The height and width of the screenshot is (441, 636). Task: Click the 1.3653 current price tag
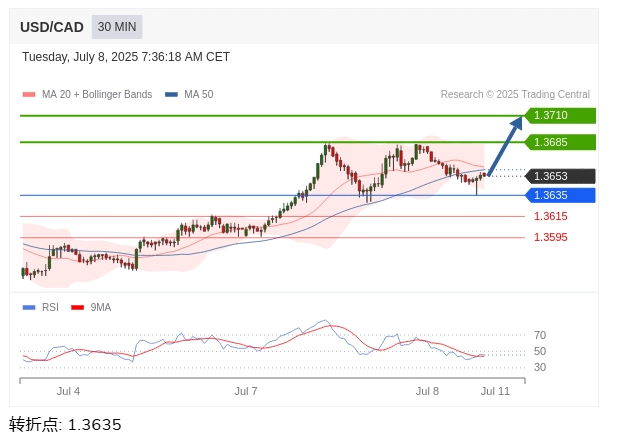(x=560, y=176)
